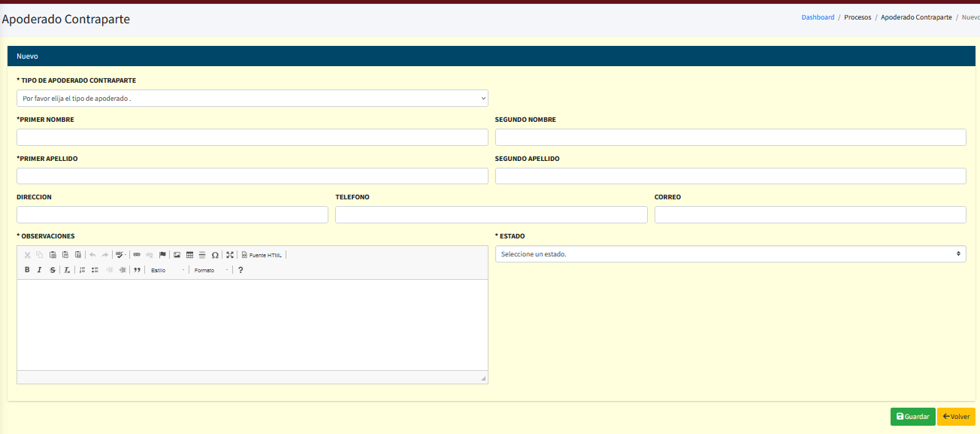Click the Insert image icon
This screenshot has height=434, width=980.
177,255
